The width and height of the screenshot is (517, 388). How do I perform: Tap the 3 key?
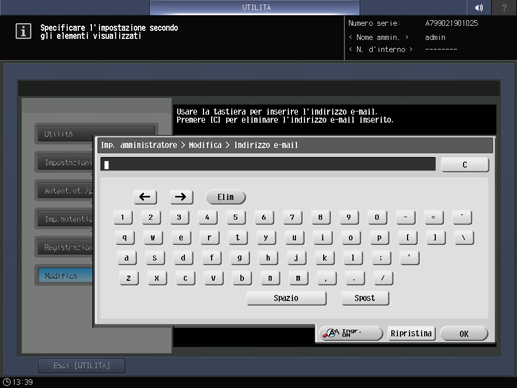[x=179, y=218]
